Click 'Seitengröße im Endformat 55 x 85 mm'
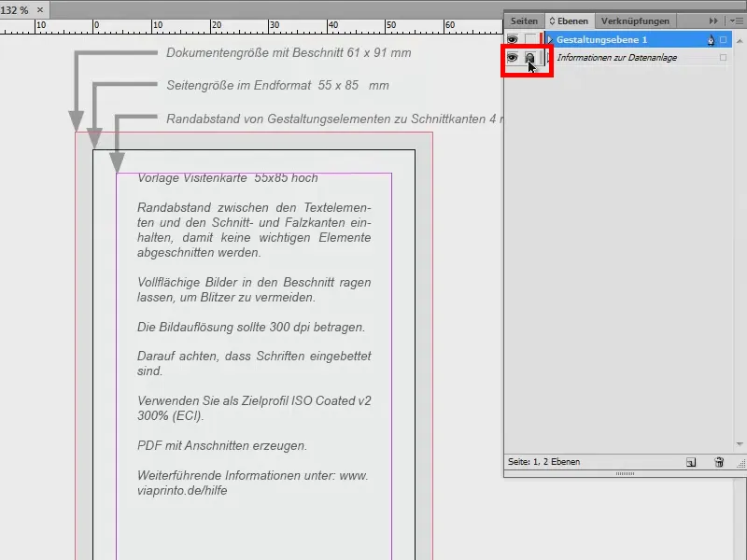 (x=277, y=86)
